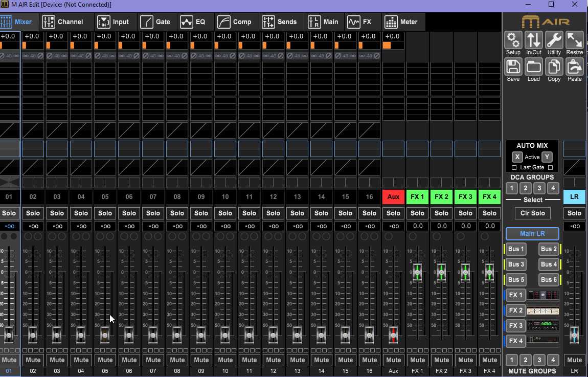Select DCA group 1

tap(511, 188)
